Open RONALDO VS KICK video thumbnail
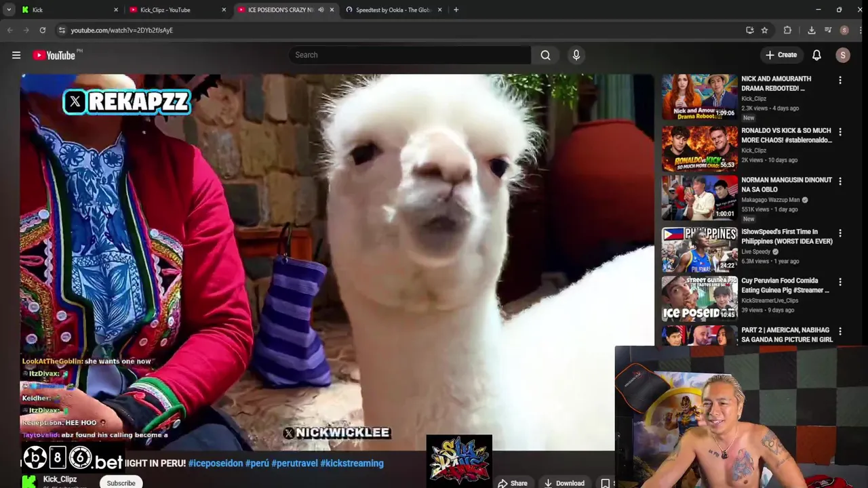Image resolution: width=868 pixels, height=488 pixels. click(699, 148)
